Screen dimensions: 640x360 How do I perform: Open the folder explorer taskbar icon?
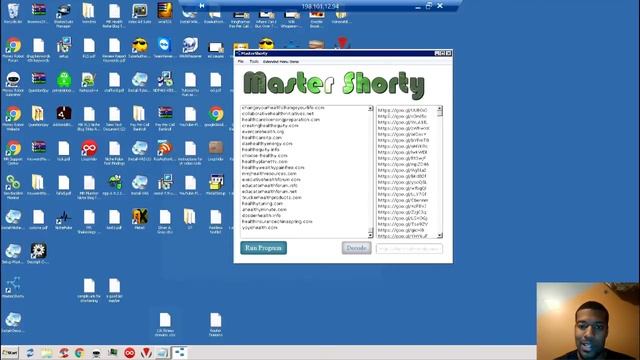[x=47, y=353]
